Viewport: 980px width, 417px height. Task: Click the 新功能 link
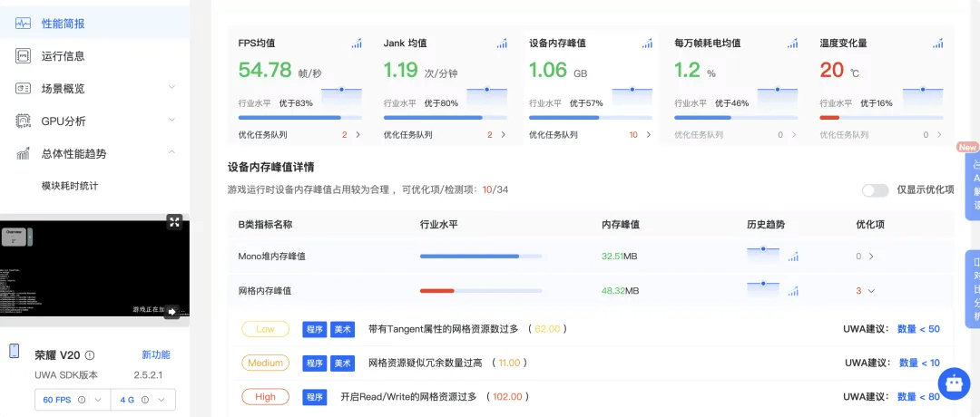155,355
